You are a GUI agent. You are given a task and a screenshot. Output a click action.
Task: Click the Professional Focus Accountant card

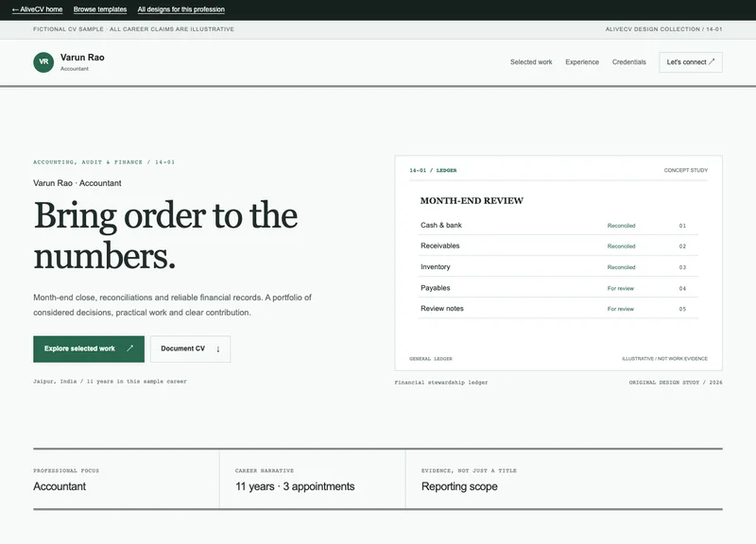(127, 480)
